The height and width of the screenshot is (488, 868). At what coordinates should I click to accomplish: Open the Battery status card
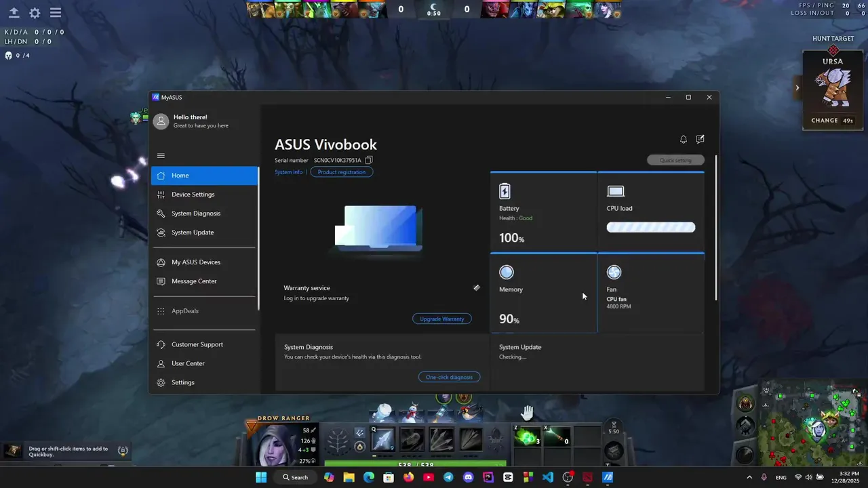pyautogui.click(x=543, y=212)
